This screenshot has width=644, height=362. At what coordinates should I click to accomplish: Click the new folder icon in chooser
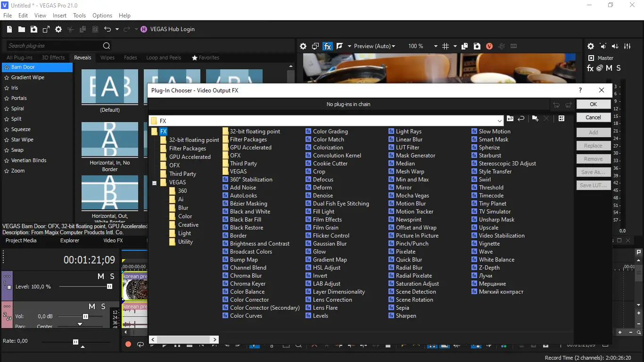pyautogui.click(x=535, y=119)
